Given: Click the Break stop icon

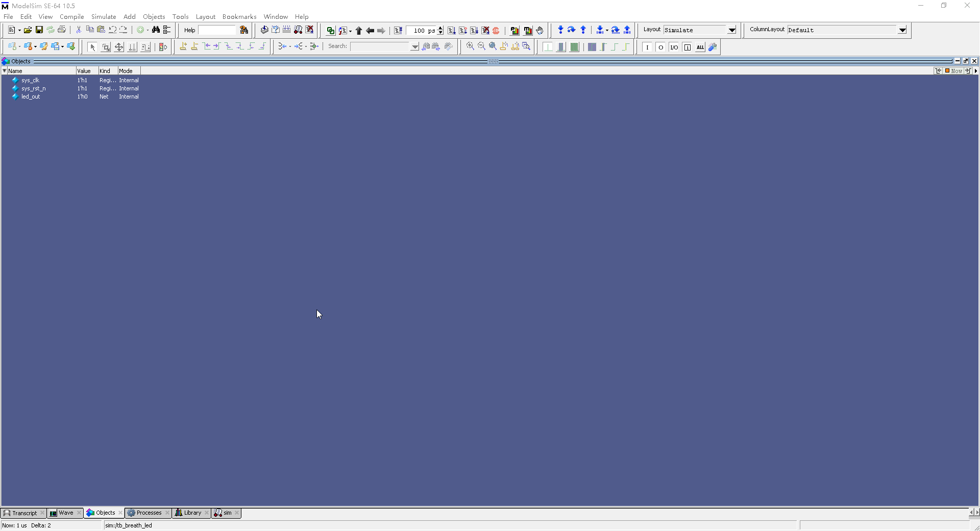Looking at the screenshot, I should click(x=485, y=31).
